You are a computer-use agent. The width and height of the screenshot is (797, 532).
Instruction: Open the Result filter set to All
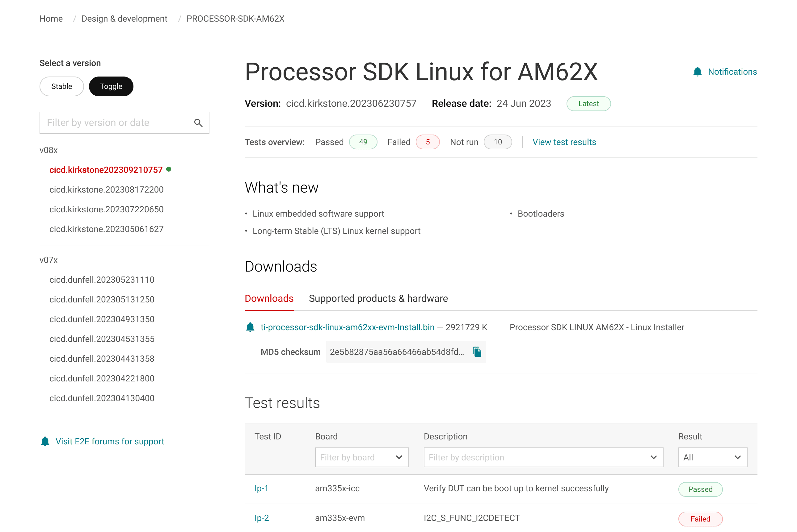[712, 457]
